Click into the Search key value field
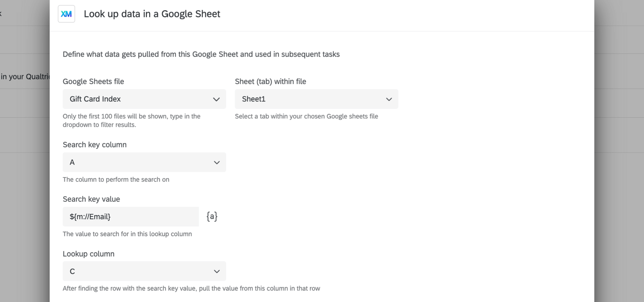This screenshot has width=644, height=302. pyautogui.click(x=130, y=216)
